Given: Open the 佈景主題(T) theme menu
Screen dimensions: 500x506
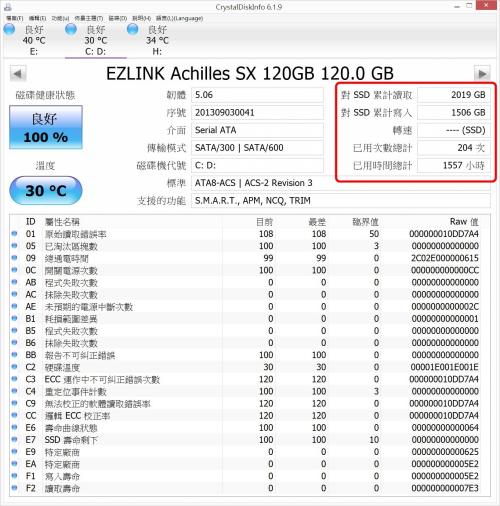Looking at the screenshot, I should [89, 18].
